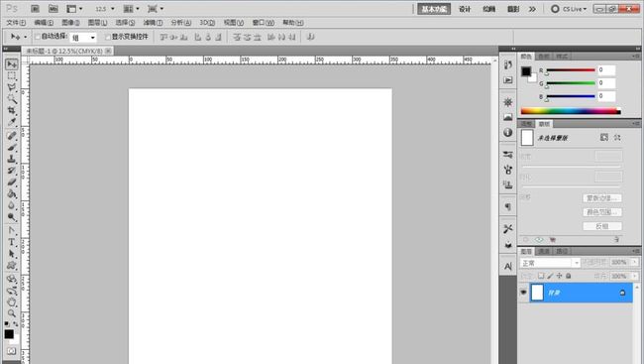
Task: Select the 基本功能 workspace button
Action: [434, 9]
